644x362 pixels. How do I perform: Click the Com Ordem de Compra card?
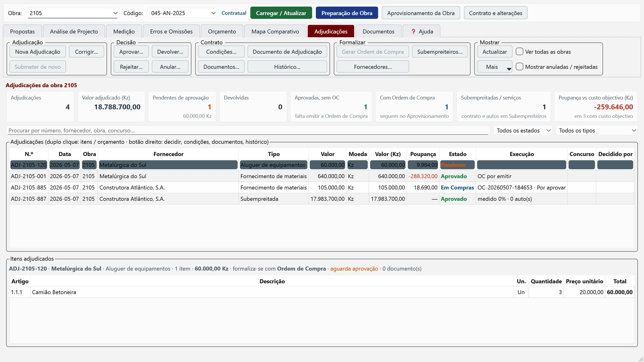click(414, 107)
